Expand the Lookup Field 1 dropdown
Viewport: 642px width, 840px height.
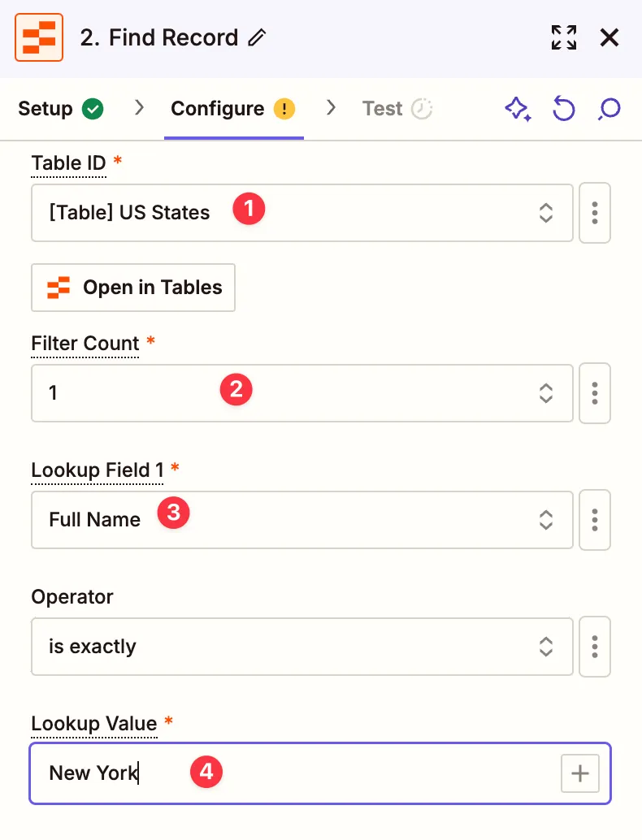coord(302,520)
